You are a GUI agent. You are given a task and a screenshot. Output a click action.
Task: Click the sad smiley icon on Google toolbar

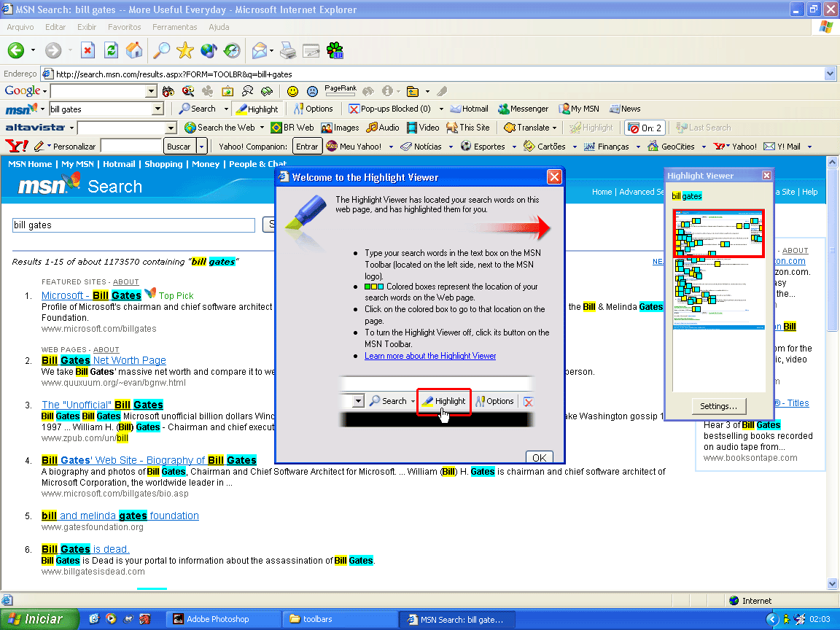coord(312,91)
